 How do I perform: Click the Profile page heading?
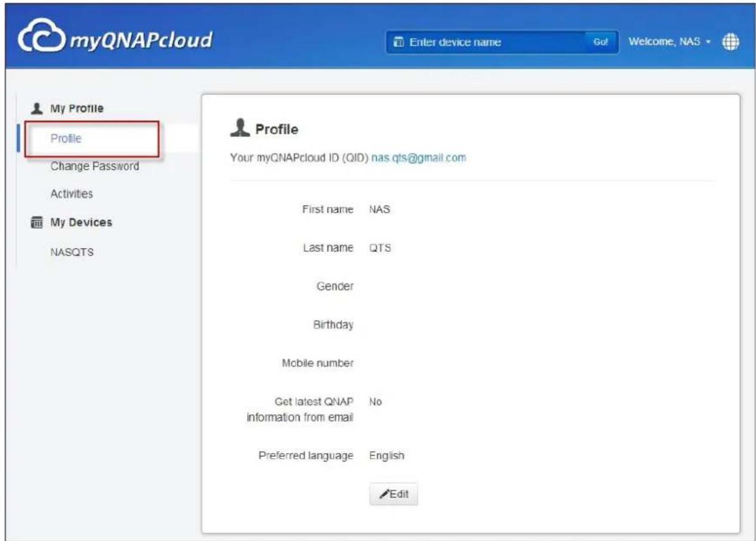coord(276,129)
